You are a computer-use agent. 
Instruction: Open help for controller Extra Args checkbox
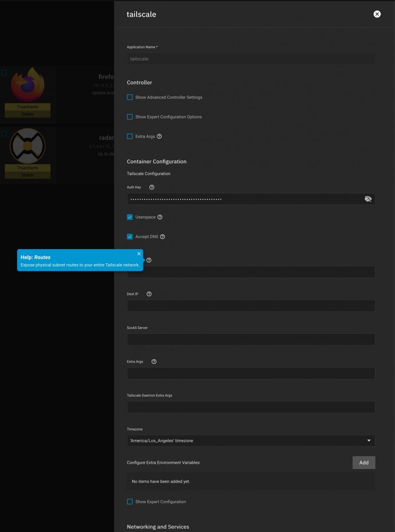tap(159, 137)
